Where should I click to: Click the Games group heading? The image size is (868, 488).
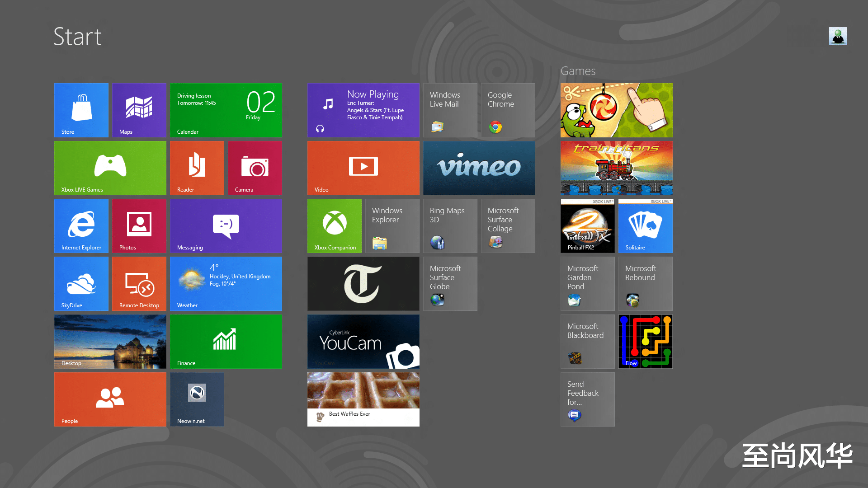point(578,71)
